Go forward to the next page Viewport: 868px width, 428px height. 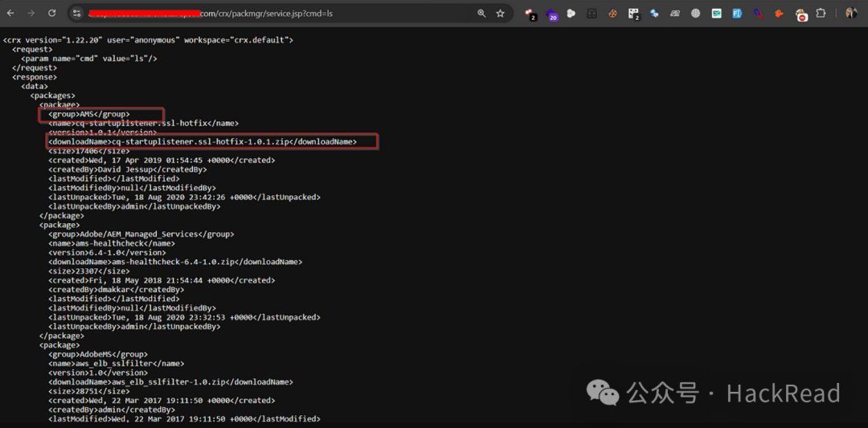pyautogui.click(x=31, y=14)
